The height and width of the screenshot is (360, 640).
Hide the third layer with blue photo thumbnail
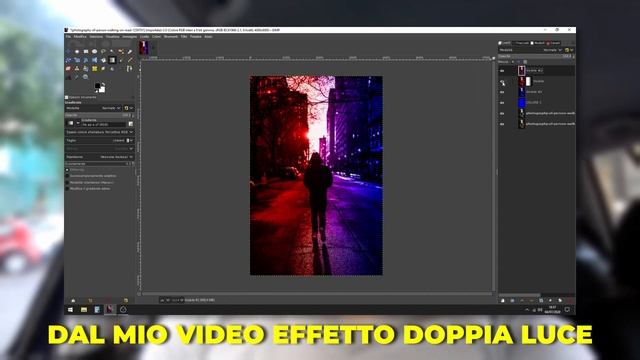tap(502, 92)
